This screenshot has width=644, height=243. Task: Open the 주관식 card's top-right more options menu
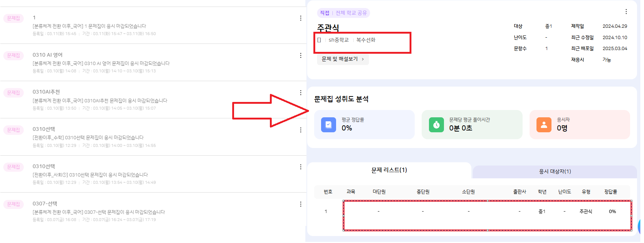[x=626, y=12]
